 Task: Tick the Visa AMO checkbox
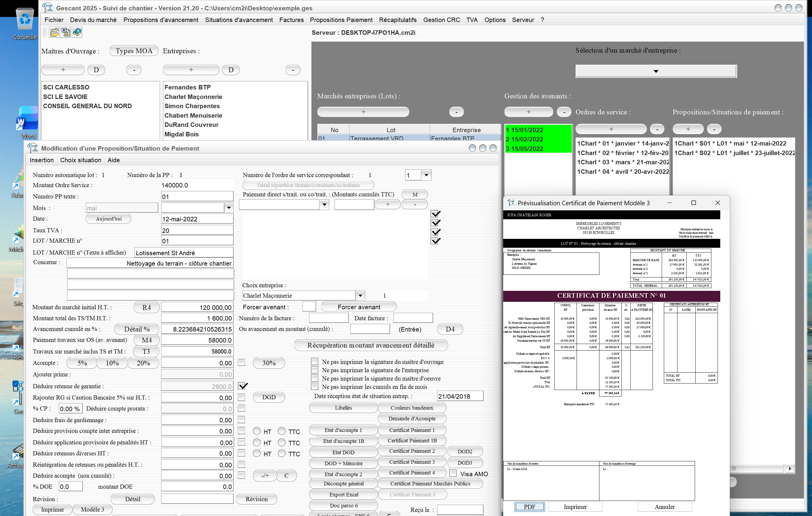453,474
